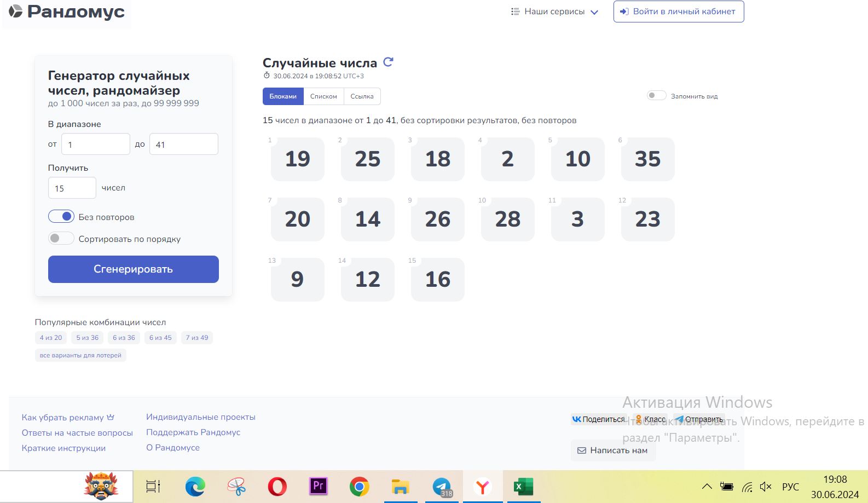Open Excel from the taskbar
Image resolution: width=868 pixels, height=503 pixels.
pos(524,486)
